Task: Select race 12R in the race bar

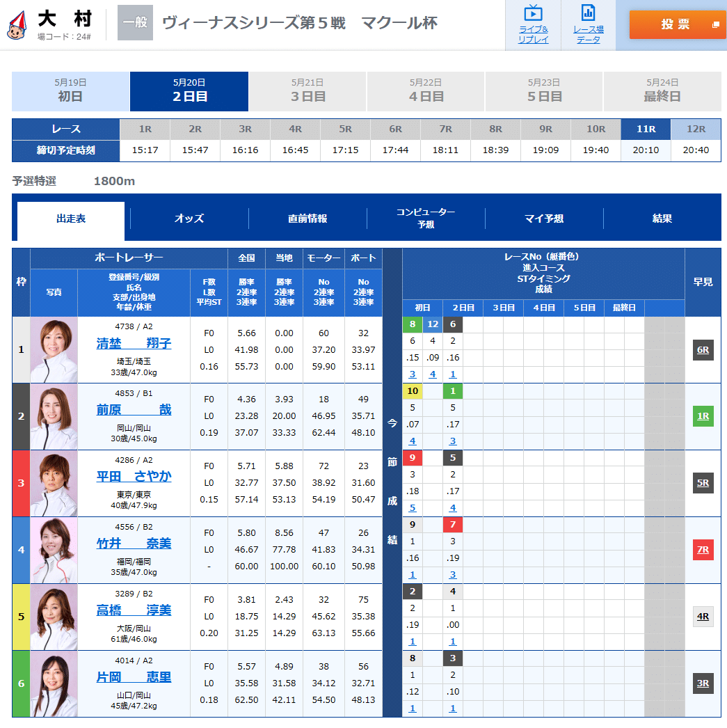Action: tap(696, 129)
